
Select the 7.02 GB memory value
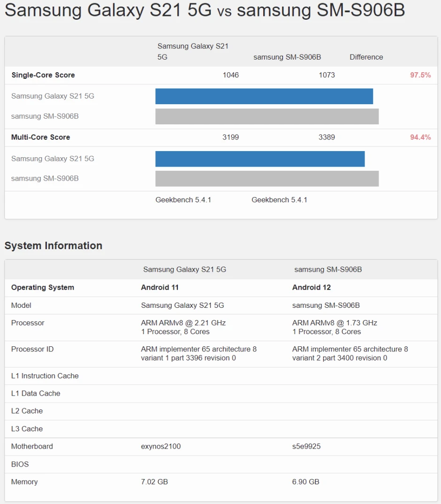[x=154, y=482]
